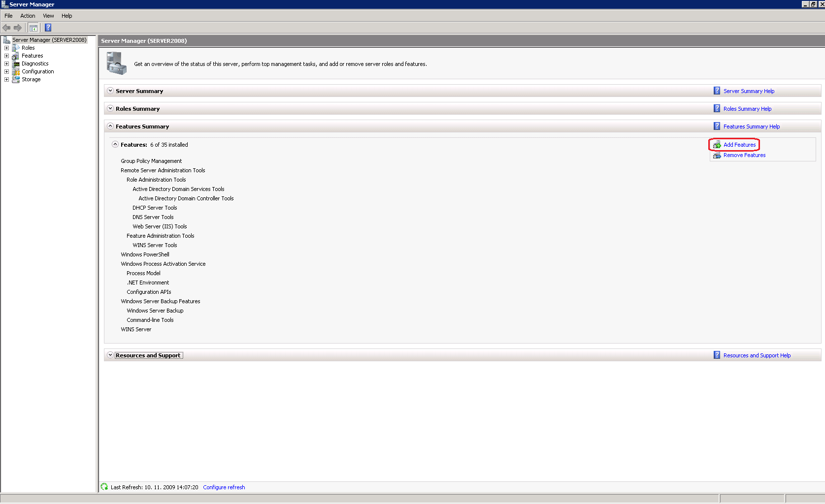Click the DNS Server Tools entry

point(153,217)
